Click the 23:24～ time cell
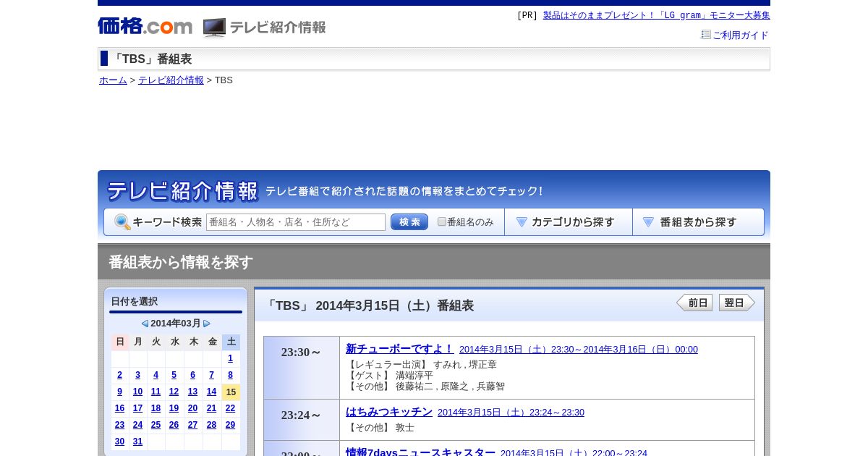This screenshot has width=868, height=456. [x=302, y=420]
